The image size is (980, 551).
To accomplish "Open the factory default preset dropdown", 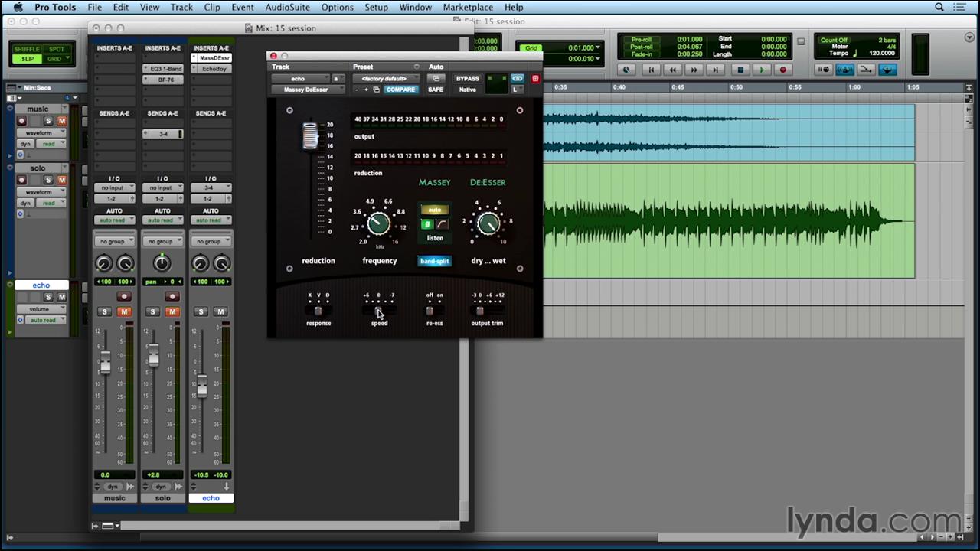I will click(385, 79).
